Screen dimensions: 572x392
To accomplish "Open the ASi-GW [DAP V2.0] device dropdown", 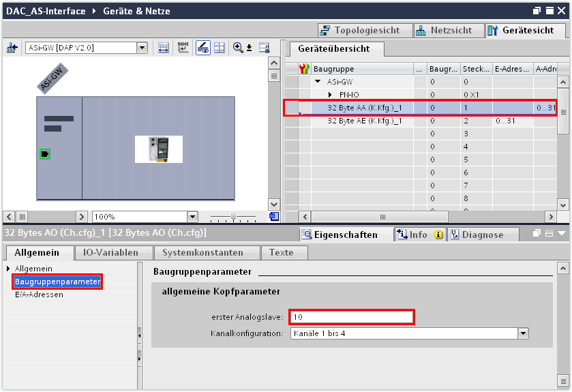I will click(x=142, y=48).
